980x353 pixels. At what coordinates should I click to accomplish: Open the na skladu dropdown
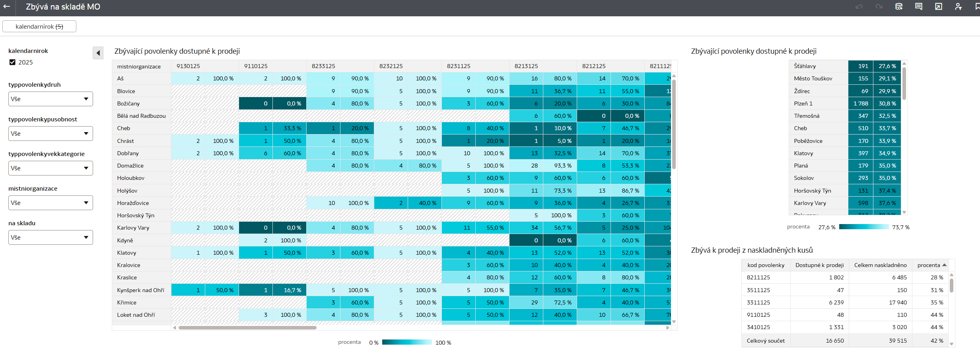click(x=51, y=237)
